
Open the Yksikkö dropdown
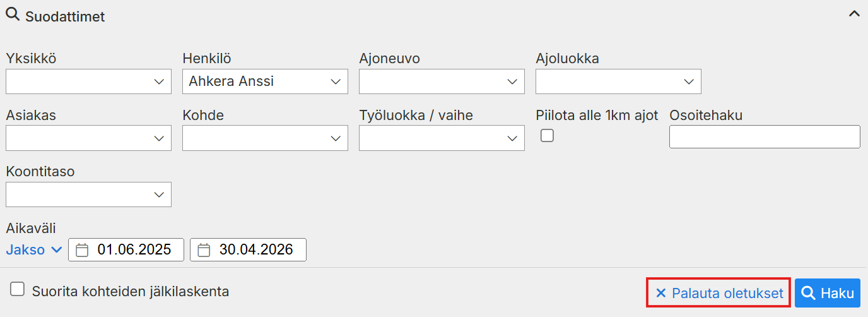(88, 81)
